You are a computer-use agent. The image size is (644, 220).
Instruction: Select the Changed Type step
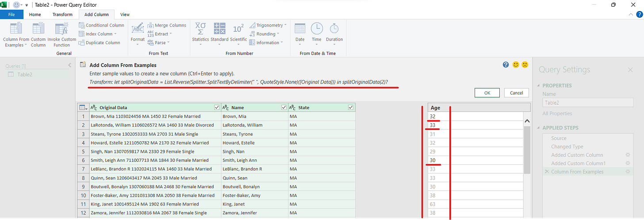[x=567, y=147]
